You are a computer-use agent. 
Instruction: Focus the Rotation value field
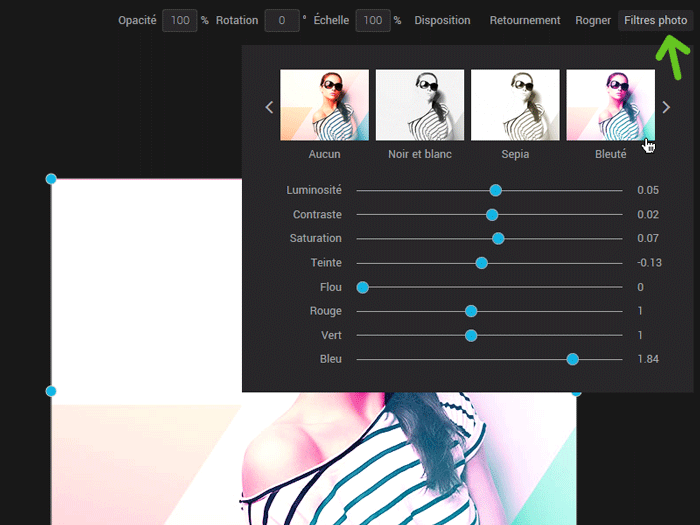[282, 20]
